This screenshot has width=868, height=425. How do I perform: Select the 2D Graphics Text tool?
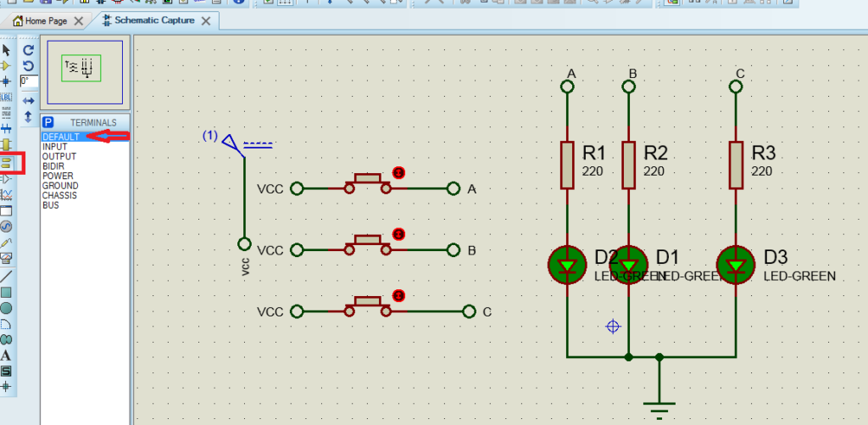tap(7, 355)
